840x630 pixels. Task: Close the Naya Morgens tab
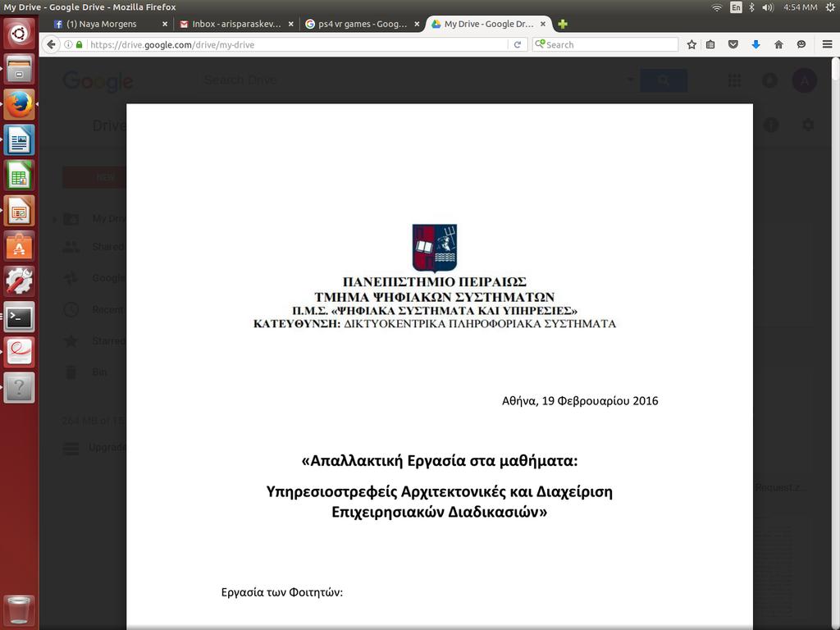tap(164, 24)
